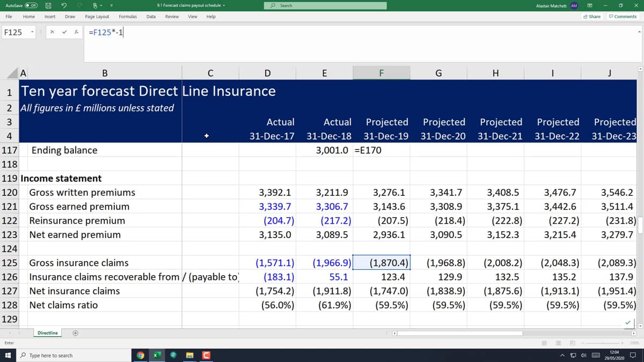Select the (61.9%) net claims ratio

pos(325,305)
